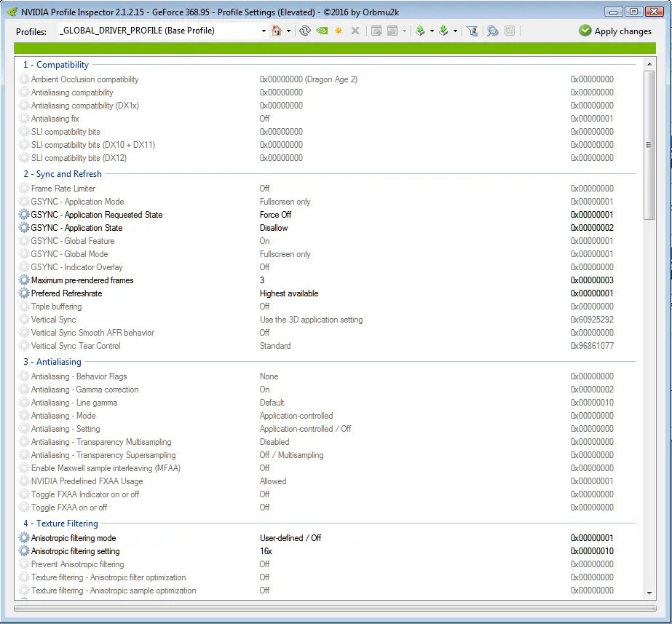Click the Force Off value

[x=276, y=215]
